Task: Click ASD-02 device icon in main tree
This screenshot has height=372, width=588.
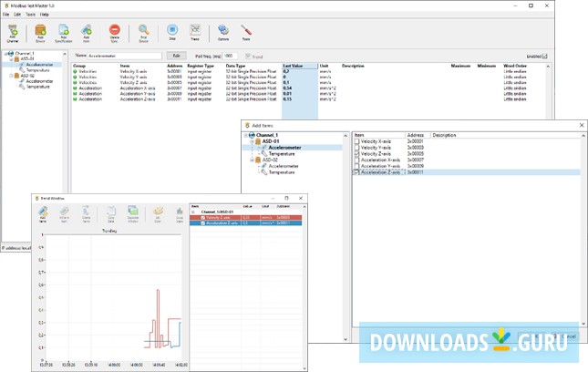Action: point(16,76)
